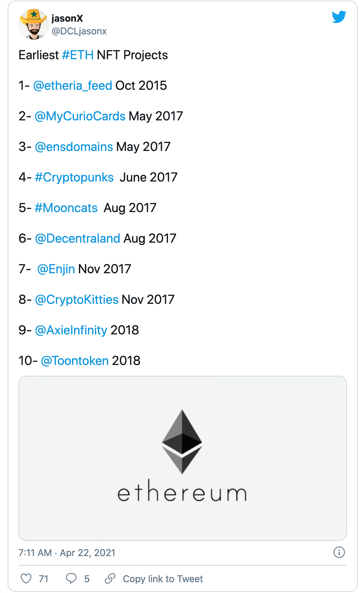
Task: Click the heart like icon
Action: [x=26, y=578]
